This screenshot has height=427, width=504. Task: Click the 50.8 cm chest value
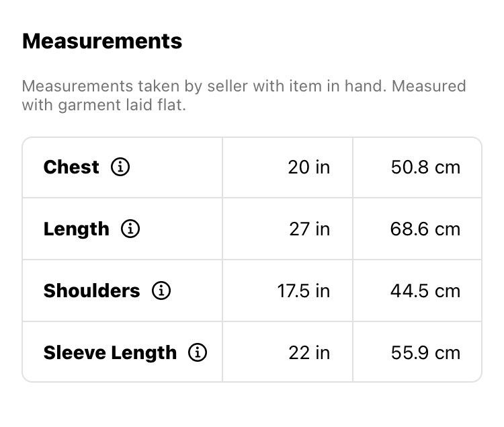pyautogui.click(x=425, y=167)
